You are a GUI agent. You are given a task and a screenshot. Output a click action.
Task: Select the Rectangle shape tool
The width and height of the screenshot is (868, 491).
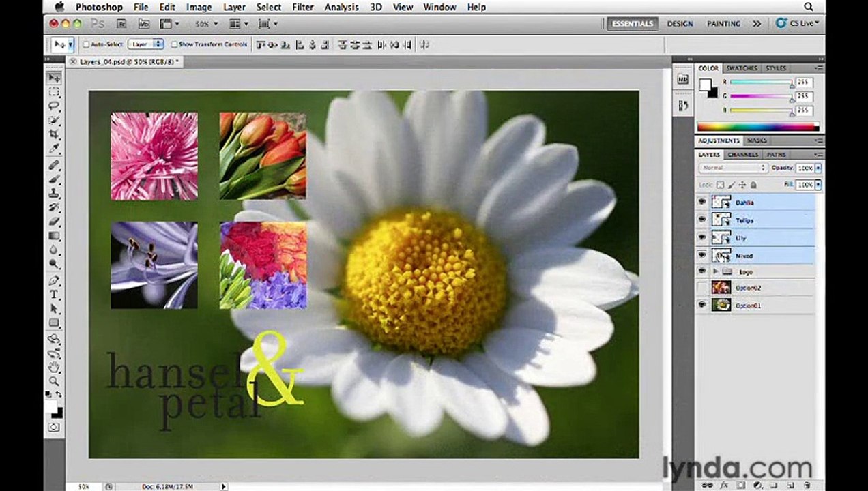coord(54,323)
